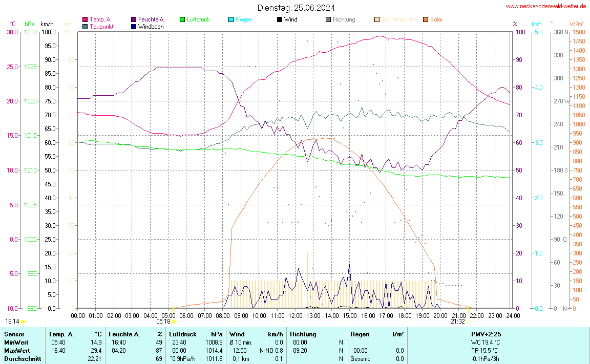The width and height of the screenshot is (590, 364).
Task: Click the black Wind legend swatch
Action: click(x=280, y=19)
